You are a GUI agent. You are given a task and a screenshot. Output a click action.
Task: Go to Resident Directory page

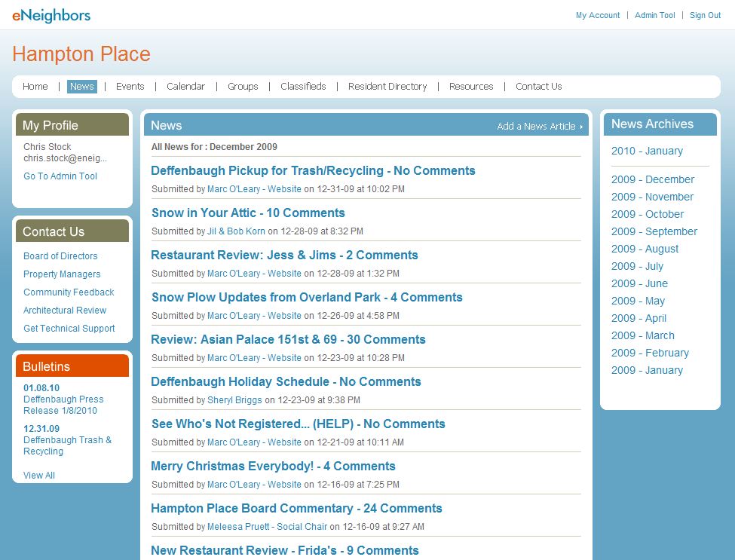pos(387,87)
